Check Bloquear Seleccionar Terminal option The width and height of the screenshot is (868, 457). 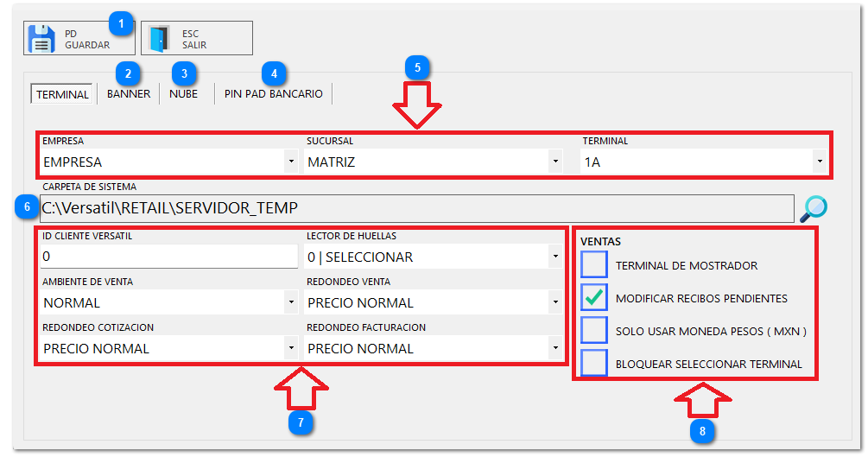pos(594,364)
